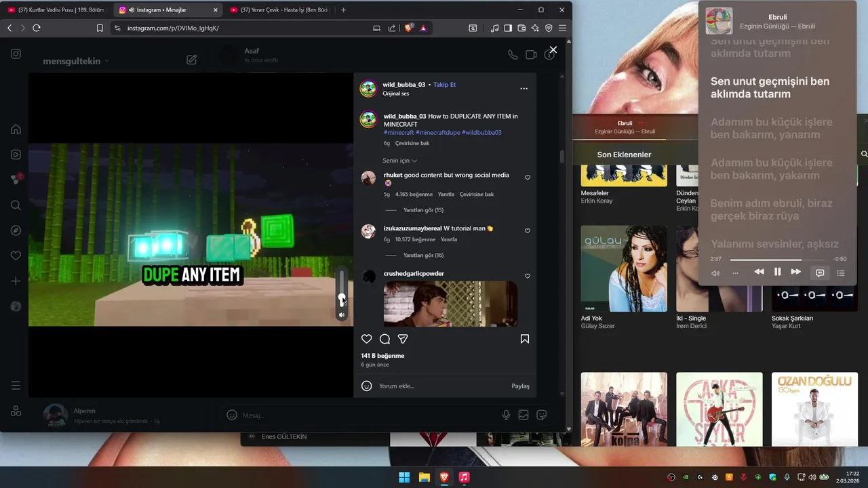The height and width of the screenshot is (488, 868).
Task: Open Leo AI sparkle icon in the toolbar
Action: (x=535, y=28)
